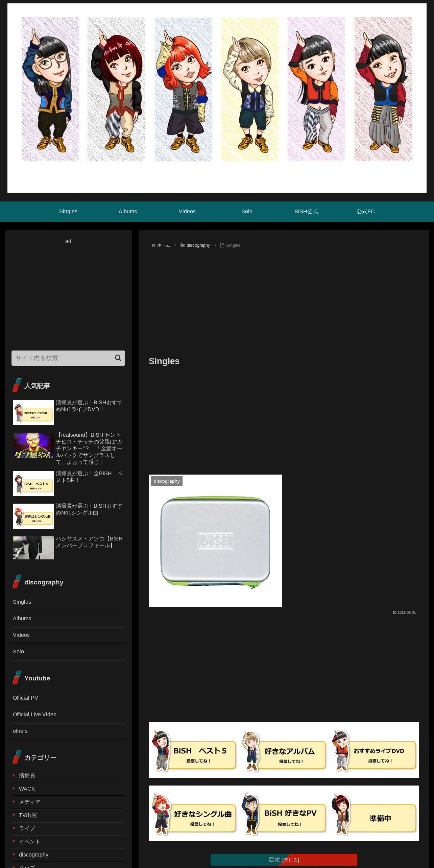Open the メディア category
The image size is (434, 868).
coord(68,802)
